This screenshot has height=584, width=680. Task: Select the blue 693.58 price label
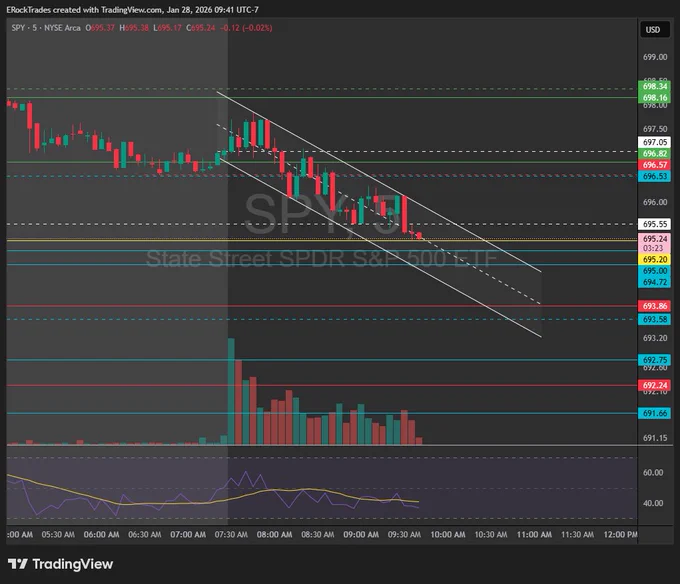click(x=654, y=319)
